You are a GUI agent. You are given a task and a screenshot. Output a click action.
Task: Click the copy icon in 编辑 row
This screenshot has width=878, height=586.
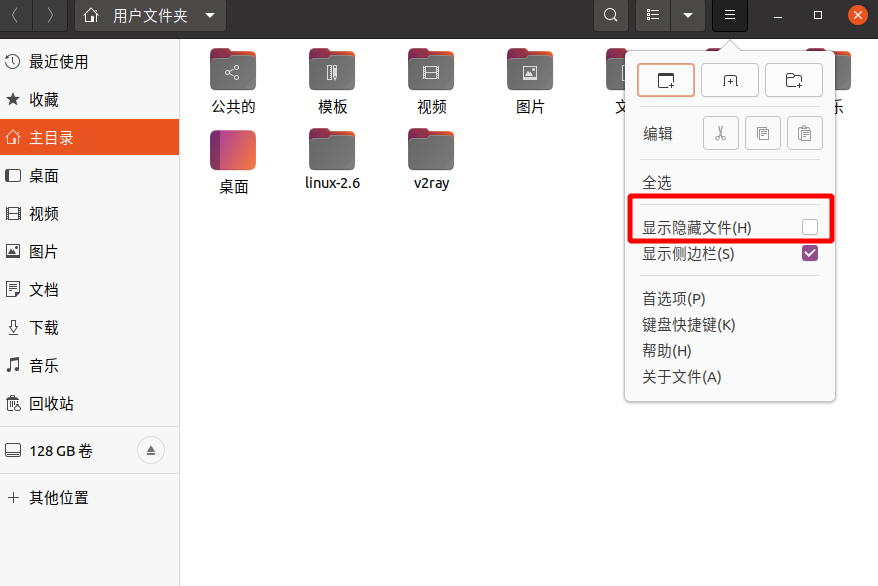(763, 133)
